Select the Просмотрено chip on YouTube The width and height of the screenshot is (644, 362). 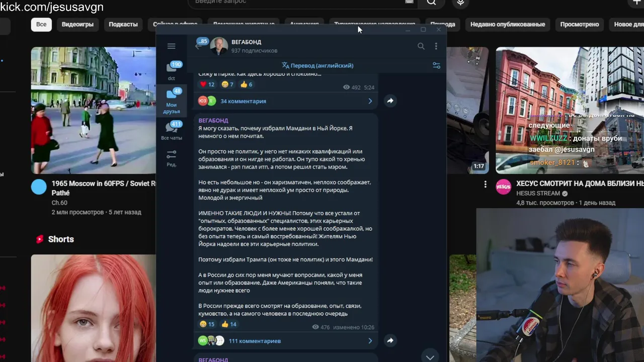point(580,24)
